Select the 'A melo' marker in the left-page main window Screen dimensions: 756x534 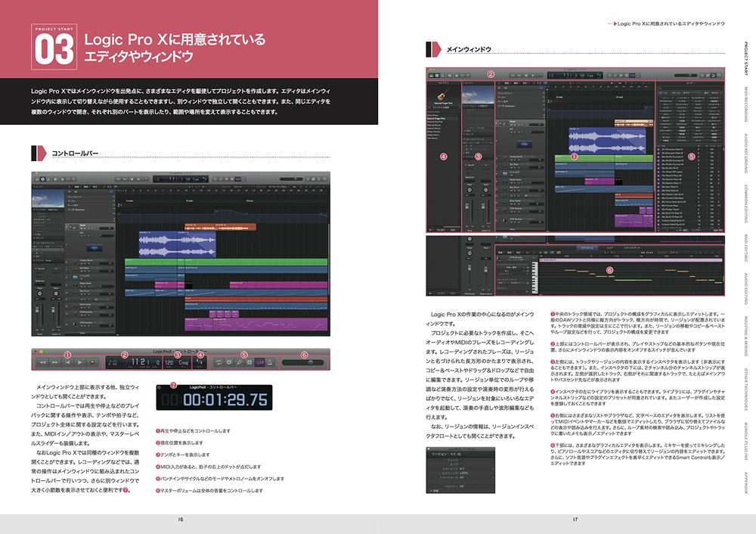point(129,201)
